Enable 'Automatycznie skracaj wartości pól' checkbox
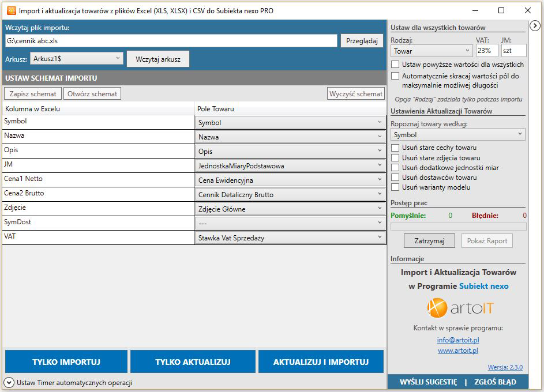 (395, 76)
